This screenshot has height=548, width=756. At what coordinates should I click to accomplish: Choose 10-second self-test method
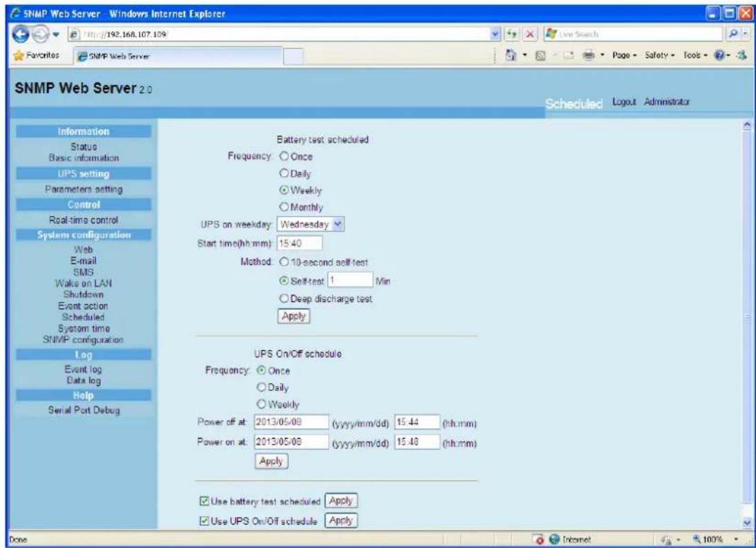[284, 262]
